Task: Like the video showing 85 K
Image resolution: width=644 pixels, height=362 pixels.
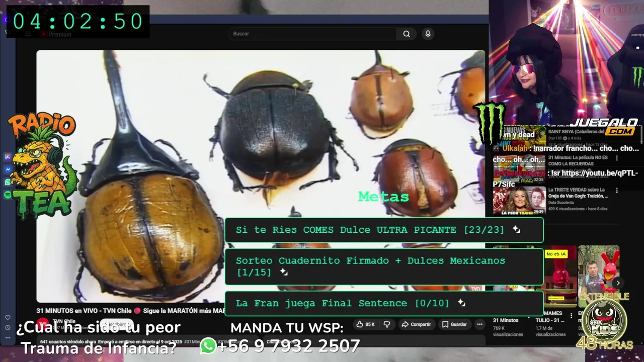Action: coord(365,324)
